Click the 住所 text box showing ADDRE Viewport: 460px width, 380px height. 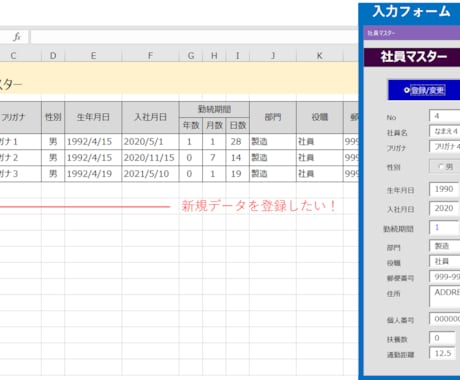click(x=445, y=296)
